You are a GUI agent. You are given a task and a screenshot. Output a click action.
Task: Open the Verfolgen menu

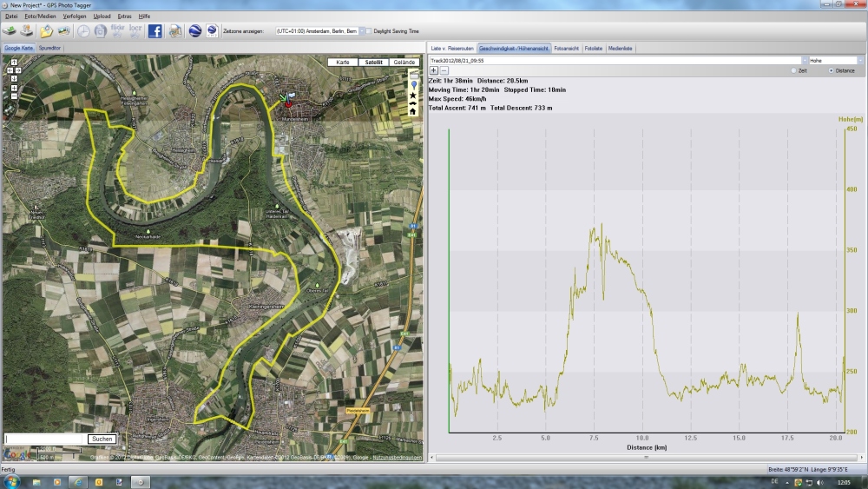[x=74, y=16]
